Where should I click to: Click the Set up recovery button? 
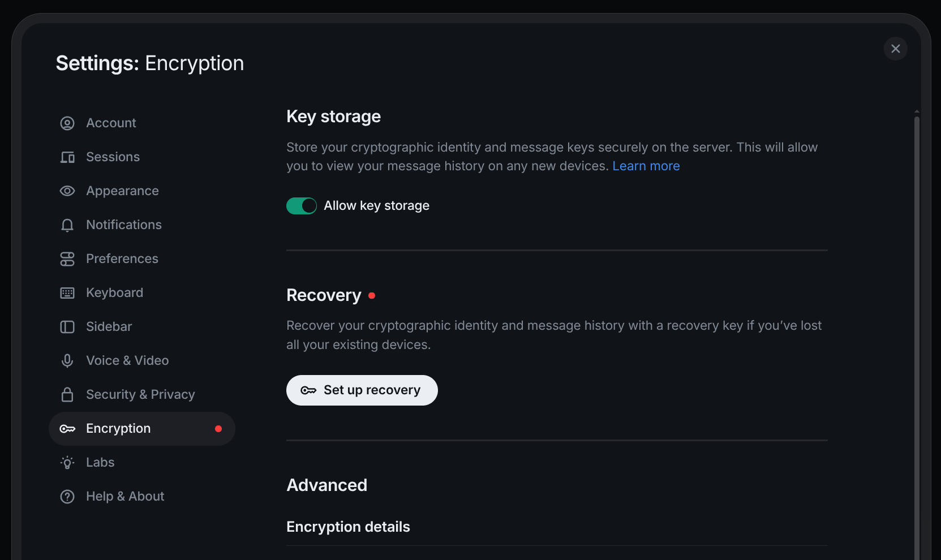coord(362,390)
